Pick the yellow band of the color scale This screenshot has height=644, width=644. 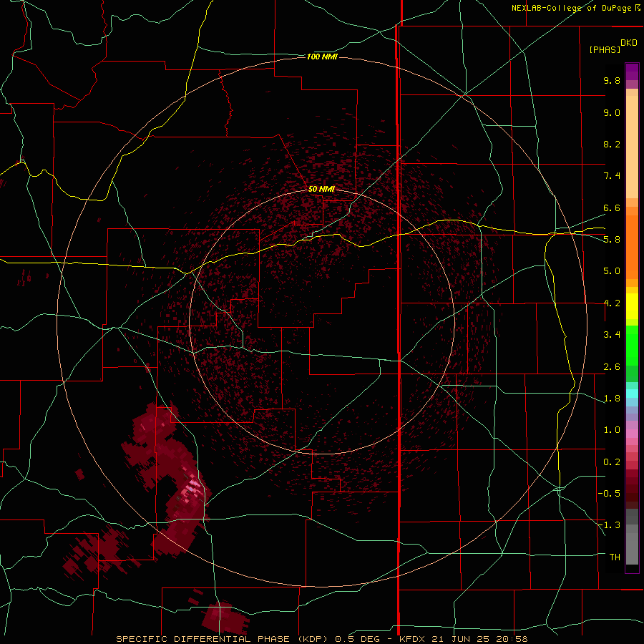[x=632, y=306]
